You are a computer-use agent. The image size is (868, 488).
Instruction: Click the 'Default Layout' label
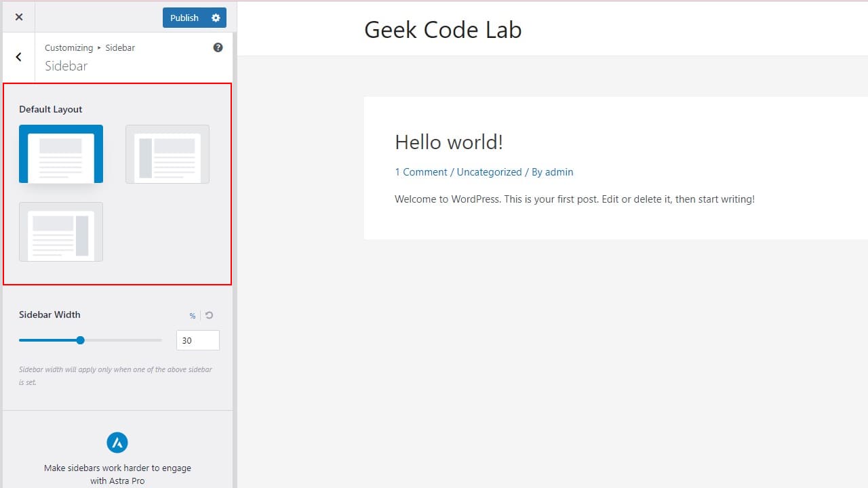tap(51, 109)
